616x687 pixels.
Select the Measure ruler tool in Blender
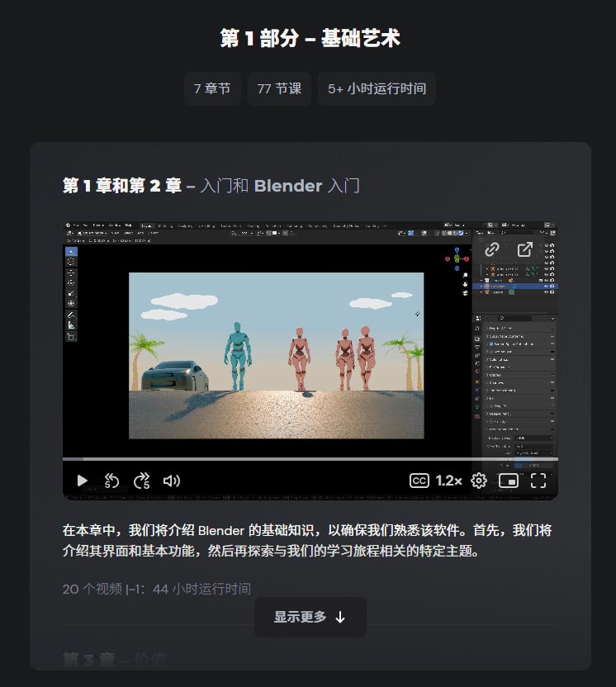click(71, 325)
